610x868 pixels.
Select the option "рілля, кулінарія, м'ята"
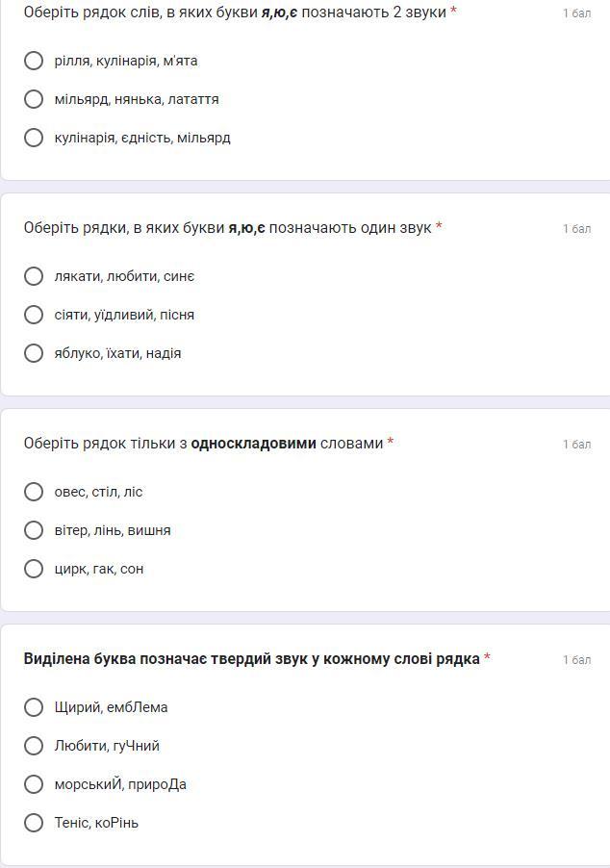34,61
